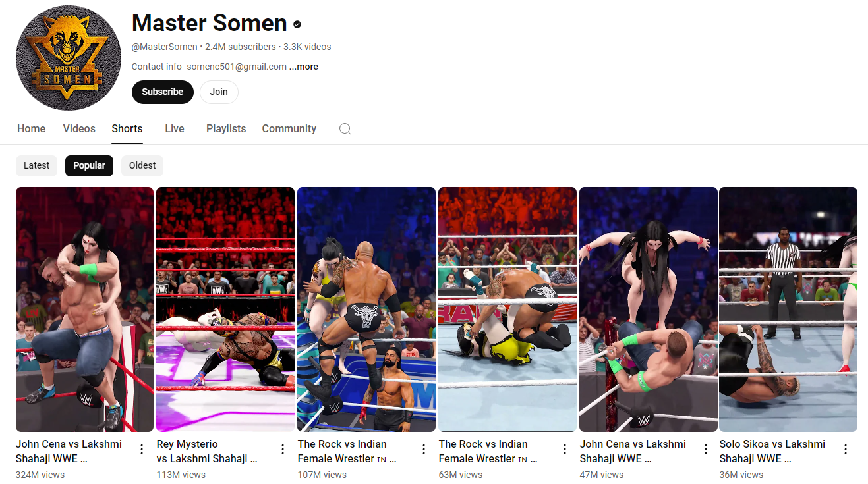Viewport: 868px width, 484px height.
Task: Switch to the Videos tab
Action: tap(79, 129)
